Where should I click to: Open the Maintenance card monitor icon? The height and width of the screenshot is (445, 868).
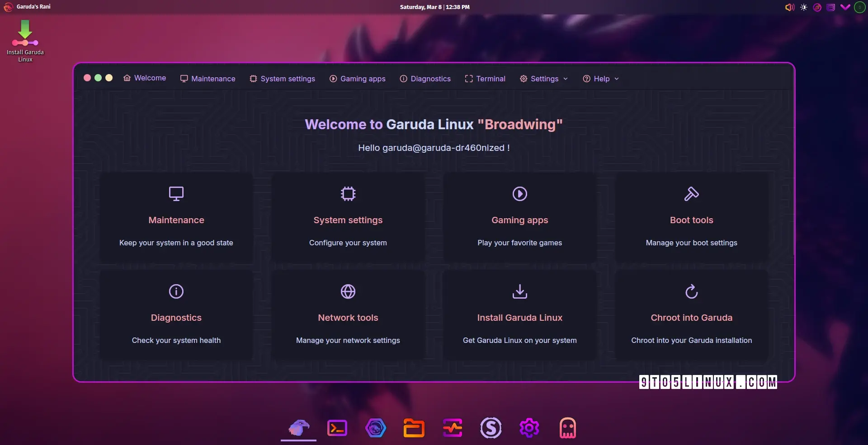pyautogui.click(x=176, y=194)
